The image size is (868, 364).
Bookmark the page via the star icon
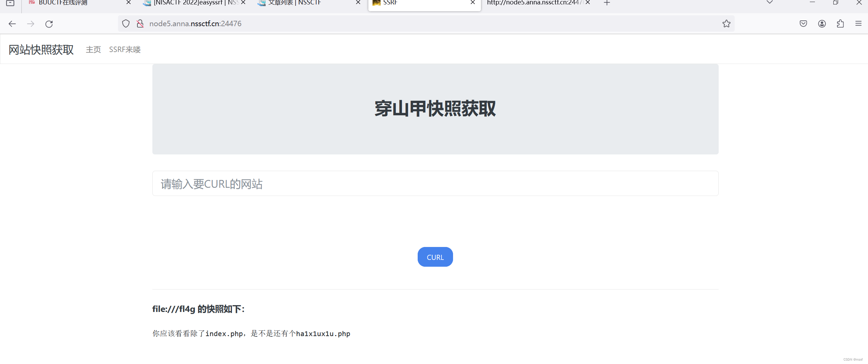(727, 23)
